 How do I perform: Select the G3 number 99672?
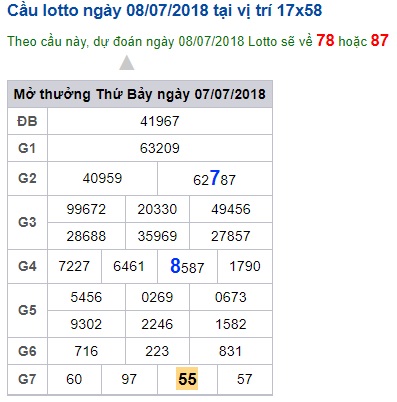pyautogui.click(x=86, y=209)
